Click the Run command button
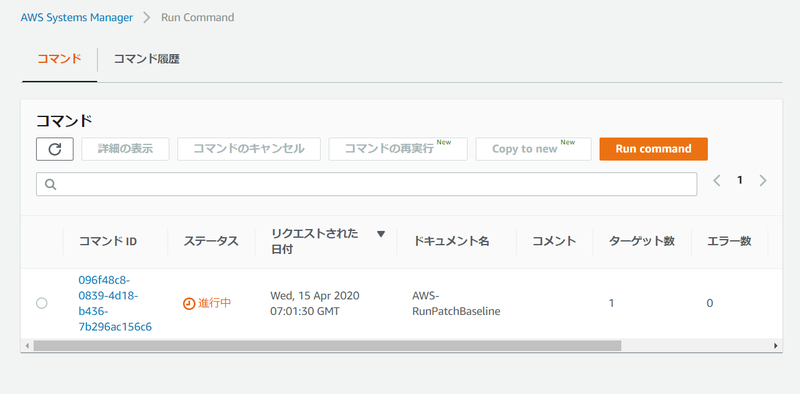The height and width of the screenshot is (394, 800). click(654, 149)
